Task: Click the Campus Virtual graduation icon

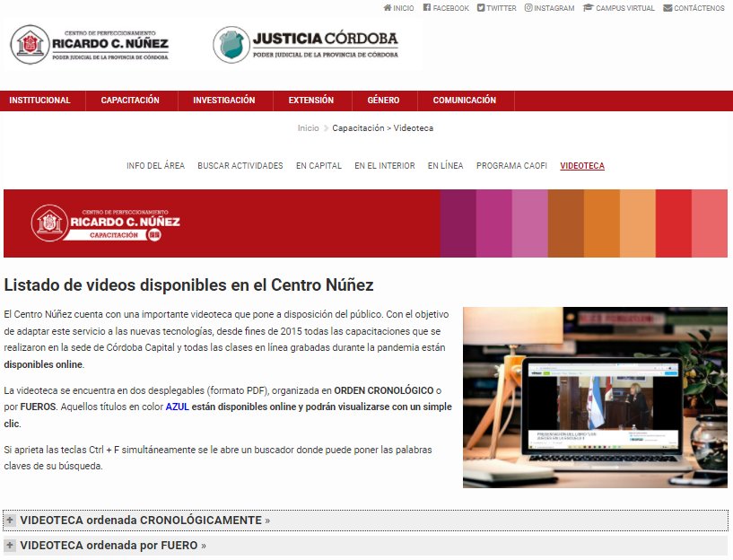Action: tap(587, 8)
